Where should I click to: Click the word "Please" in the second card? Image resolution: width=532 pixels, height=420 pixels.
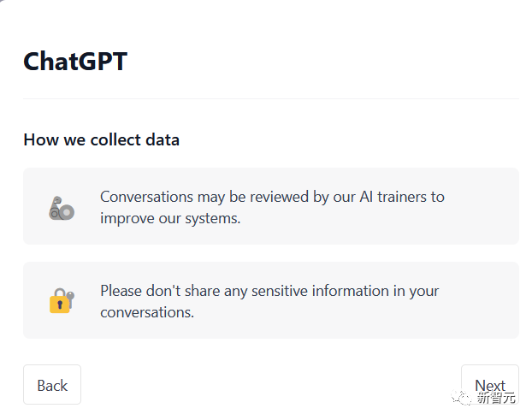tap(121, 291)
